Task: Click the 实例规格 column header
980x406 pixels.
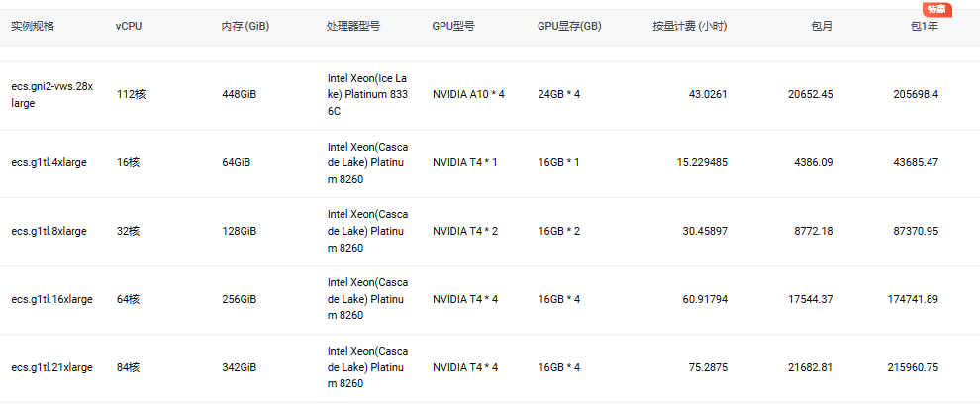Action: pos(33,27)
